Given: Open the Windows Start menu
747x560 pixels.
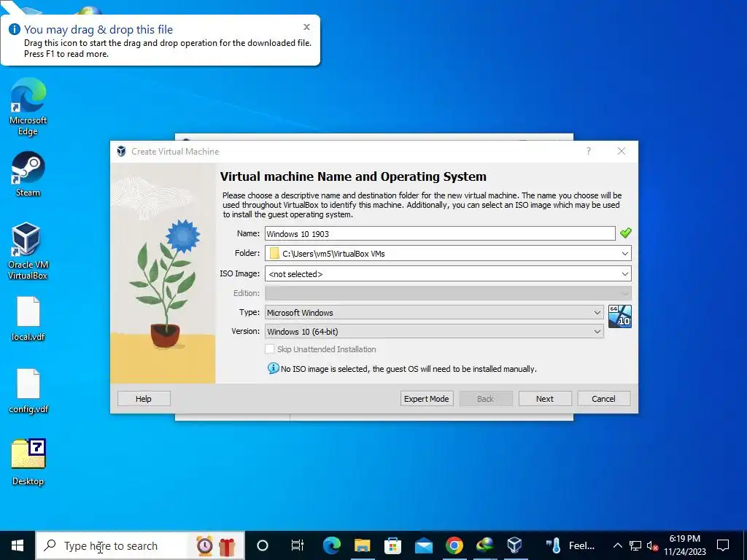Looking at the screenshot, I should point(18,545).
